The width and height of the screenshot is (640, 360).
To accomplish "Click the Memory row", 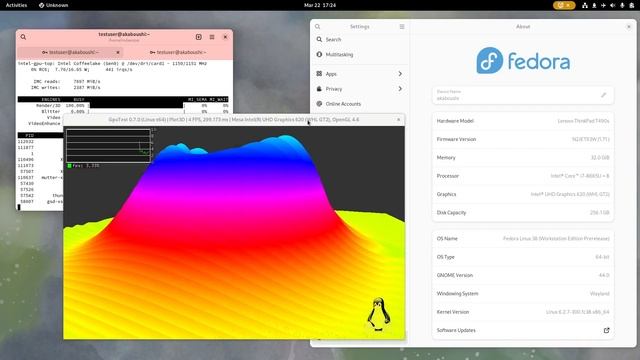I will click(523, 158).
